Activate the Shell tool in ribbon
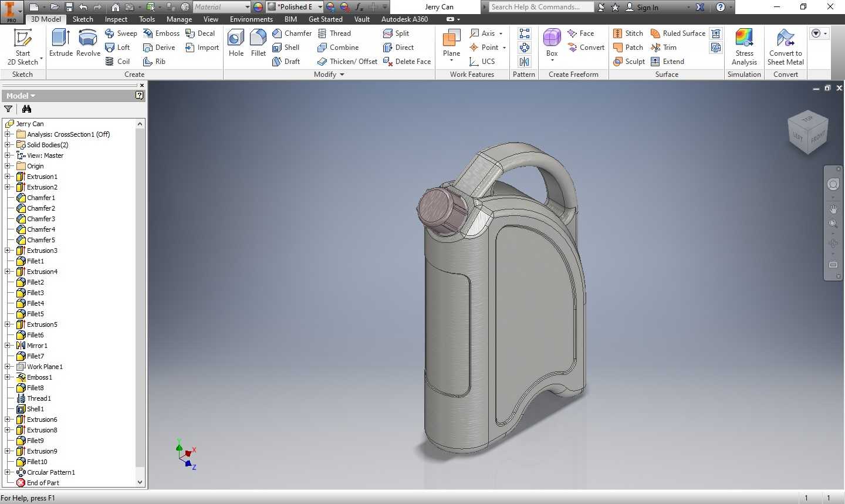Image resolution: width=845 pixels, height=504 pixels. coord(286,48)
